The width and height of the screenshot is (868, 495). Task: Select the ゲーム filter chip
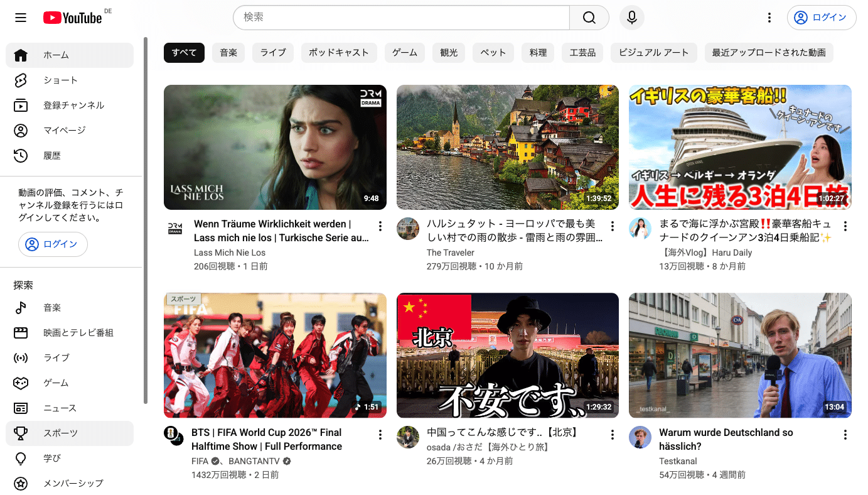(405, 53)
